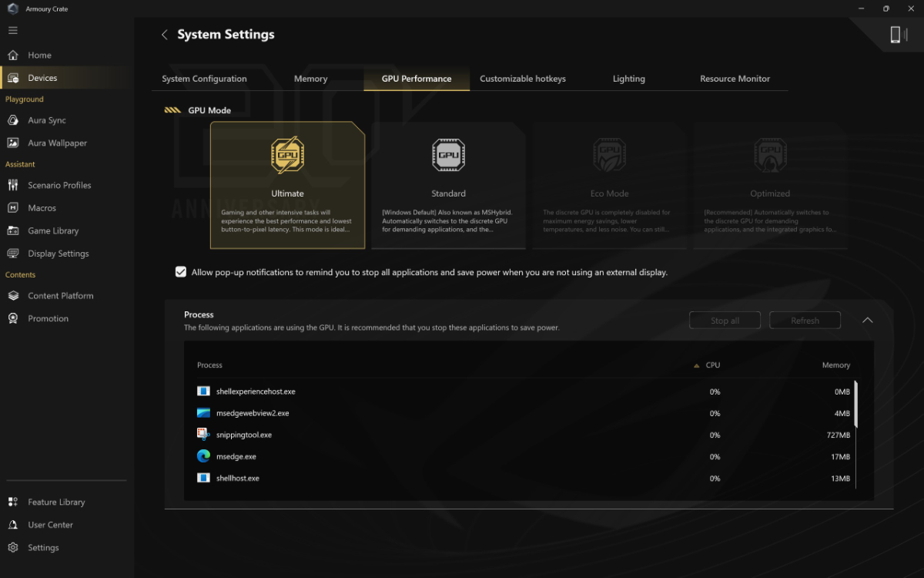The image size is (924, 578).
Task: Click the GPU Mode section heading
Action: [x=209, y=110]
